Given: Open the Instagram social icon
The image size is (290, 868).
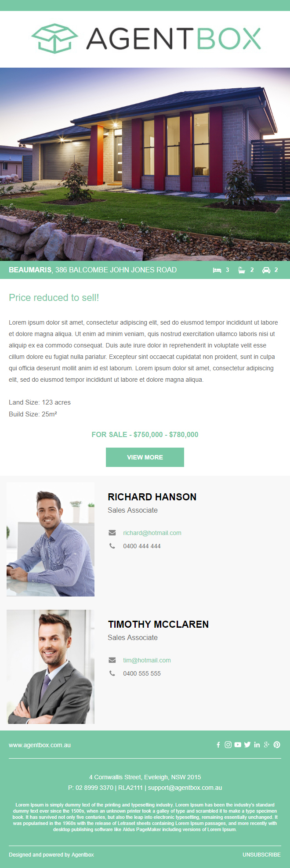Looking at the screenshot, I should pyautogui.click(x=228, y=745).
